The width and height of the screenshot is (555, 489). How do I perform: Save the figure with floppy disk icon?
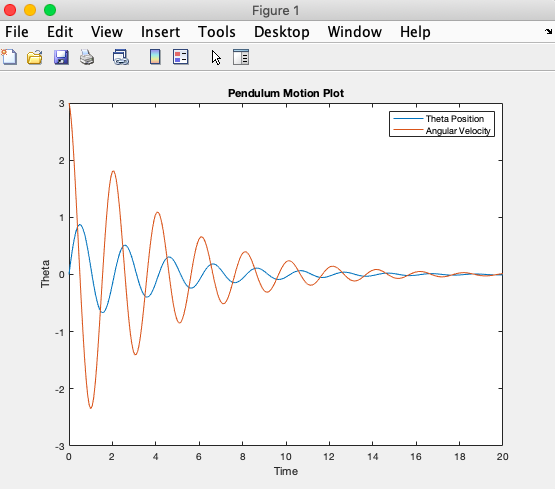(x=61, y=57)
